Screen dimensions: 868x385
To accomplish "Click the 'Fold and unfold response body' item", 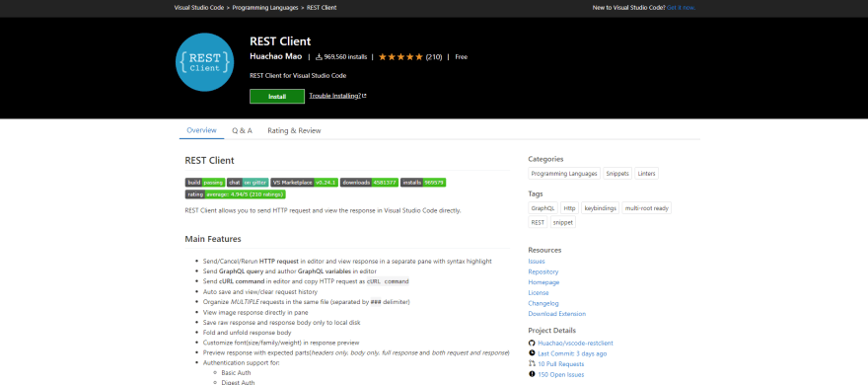I will click(x=247, y=333).
